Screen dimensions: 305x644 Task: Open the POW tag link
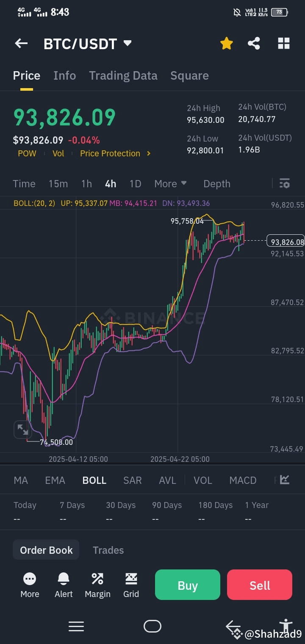27,153
